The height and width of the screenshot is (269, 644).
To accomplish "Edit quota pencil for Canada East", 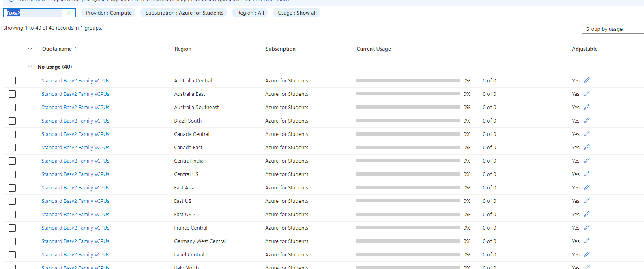I will [587, 147].
